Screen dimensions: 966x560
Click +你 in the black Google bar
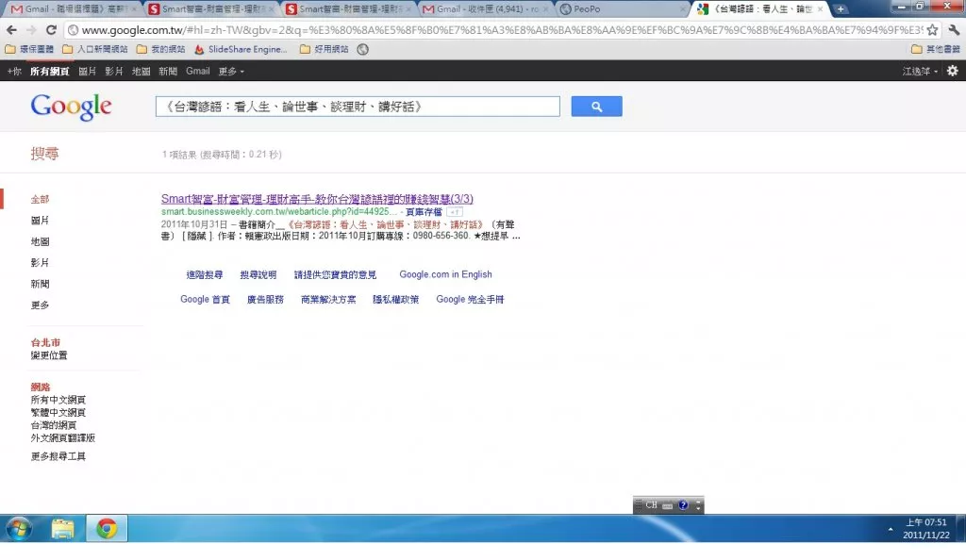[14, 72]
